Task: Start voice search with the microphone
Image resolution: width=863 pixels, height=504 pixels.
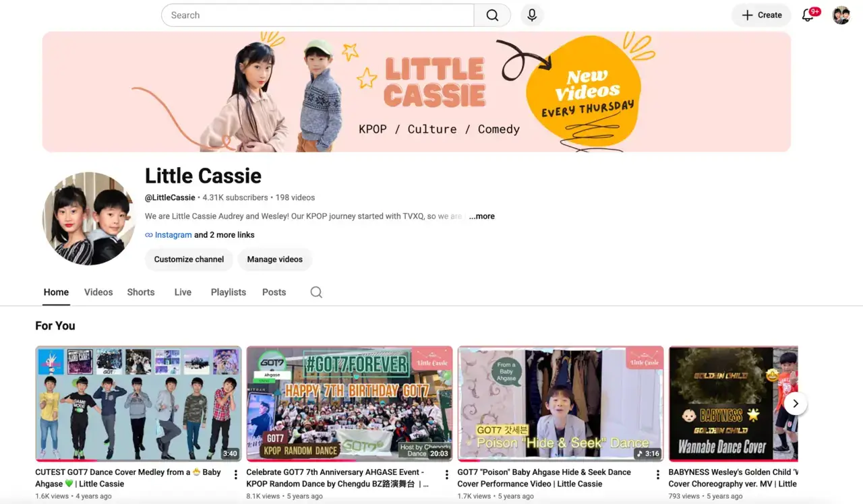Action: 532,15
